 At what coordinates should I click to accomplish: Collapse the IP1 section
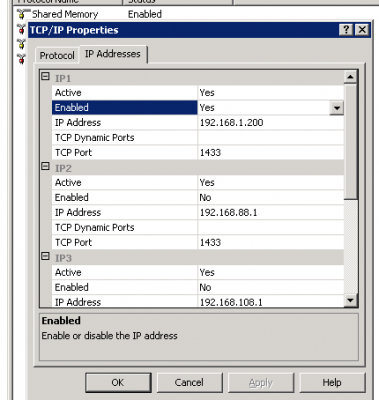click(x=45, y=77)
